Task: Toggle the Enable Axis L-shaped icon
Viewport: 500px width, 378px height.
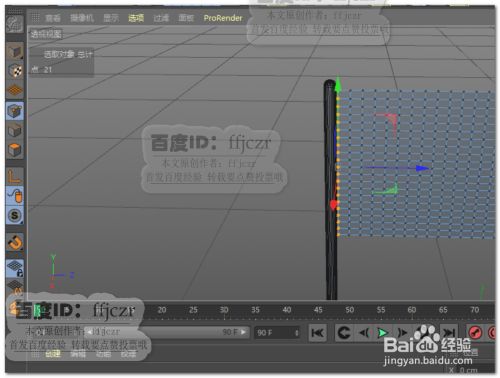Action: click(x=14, y=176)
